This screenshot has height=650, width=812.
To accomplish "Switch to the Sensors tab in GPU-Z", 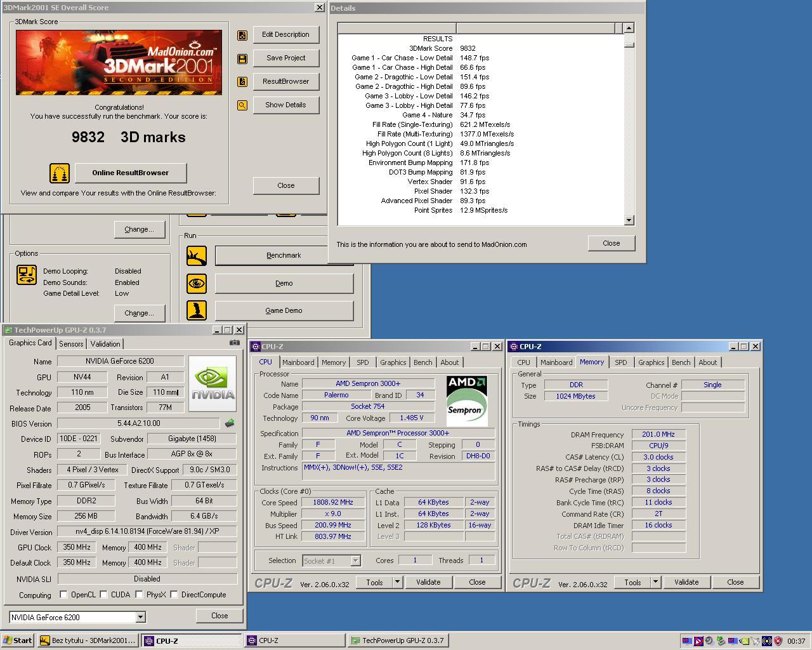I will 71,343.
